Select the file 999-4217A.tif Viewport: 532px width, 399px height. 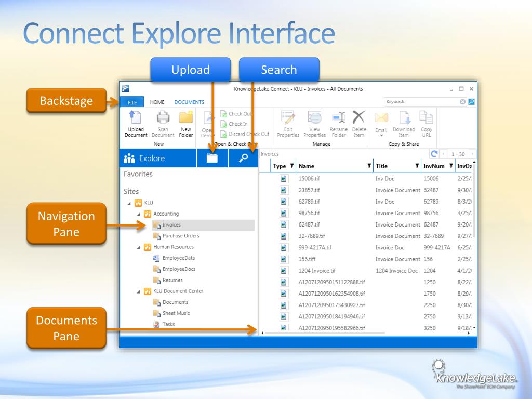[315, 248]
